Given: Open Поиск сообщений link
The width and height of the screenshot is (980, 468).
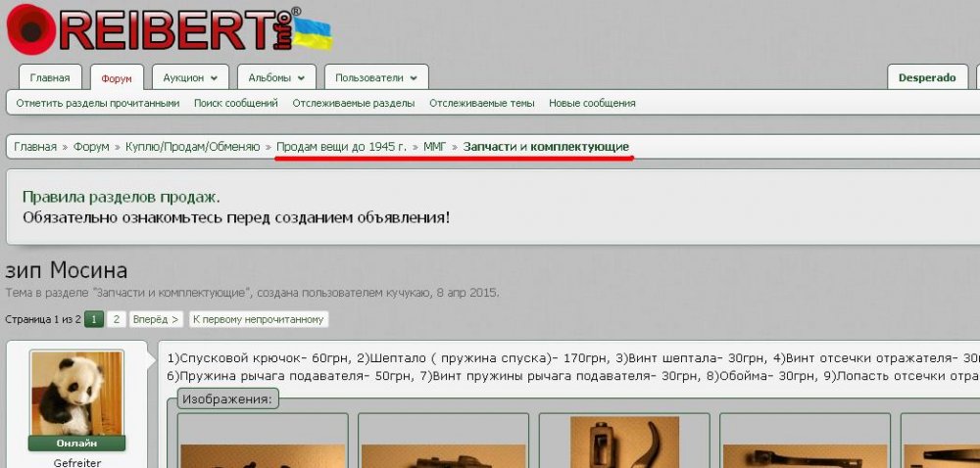Looking at the screenshot, I should pyautogui.click(x=235, y=103).
